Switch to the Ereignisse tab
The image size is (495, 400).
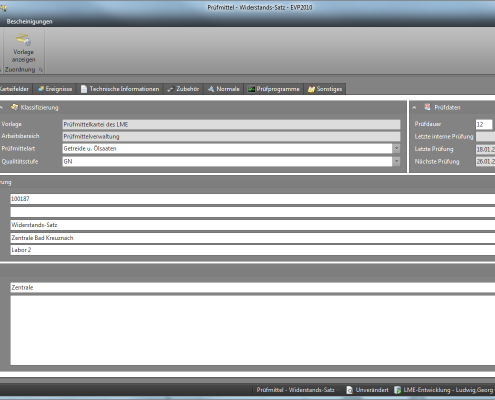coord(55,89)
